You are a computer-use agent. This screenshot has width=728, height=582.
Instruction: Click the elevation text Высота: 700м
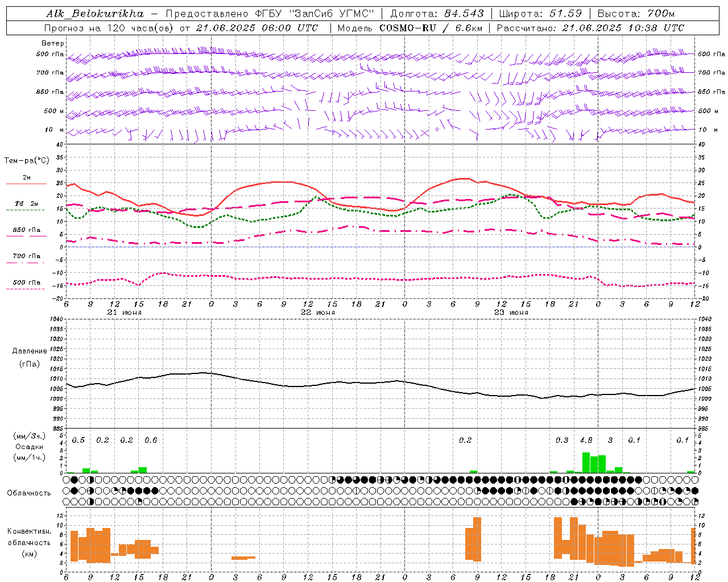(636, 14)
